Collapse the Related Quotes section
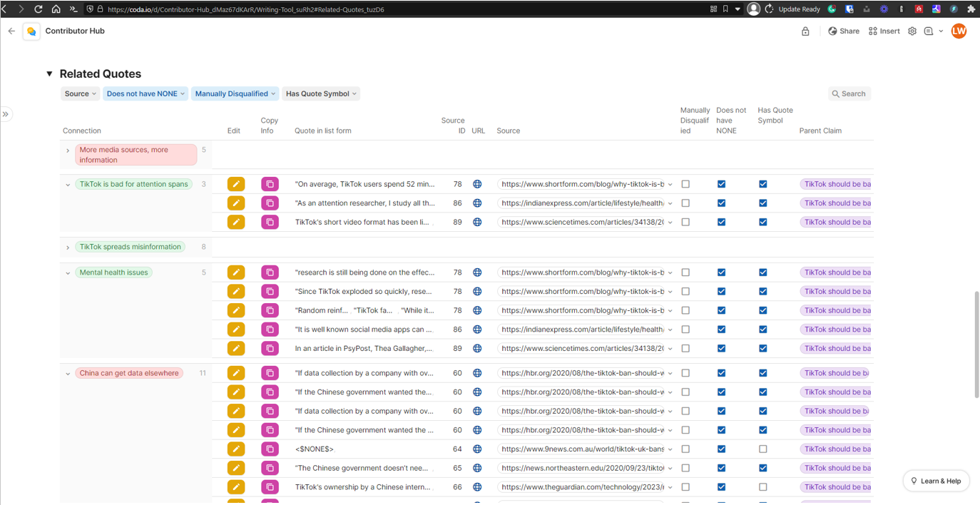The height and width of the screenshot is (505, 980). coord(49,74)
